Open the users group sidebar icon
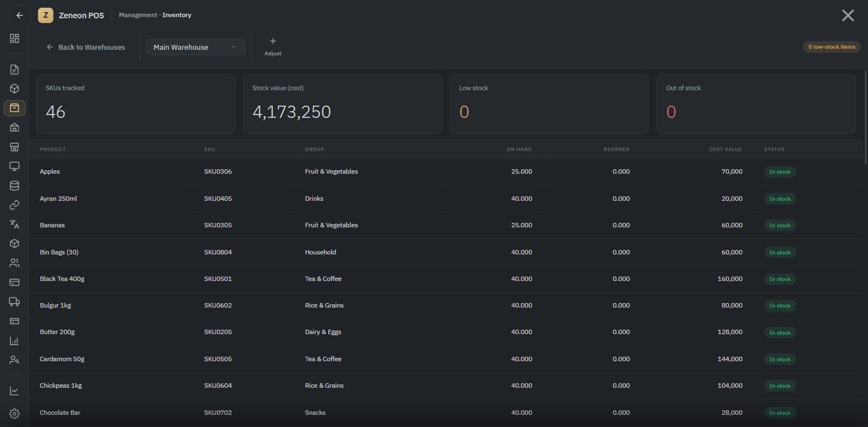This screenshot has height=427, width=868. point(14,263)
